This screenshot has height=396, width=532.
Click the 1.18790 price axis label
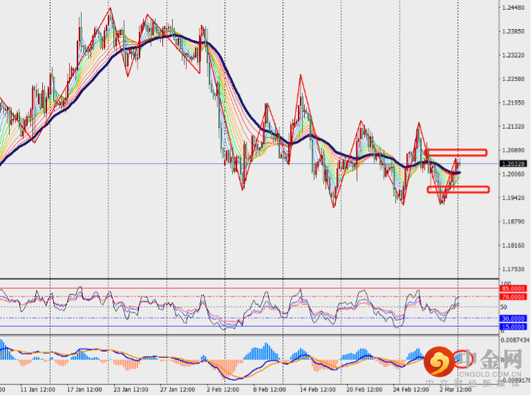point(513,222)
